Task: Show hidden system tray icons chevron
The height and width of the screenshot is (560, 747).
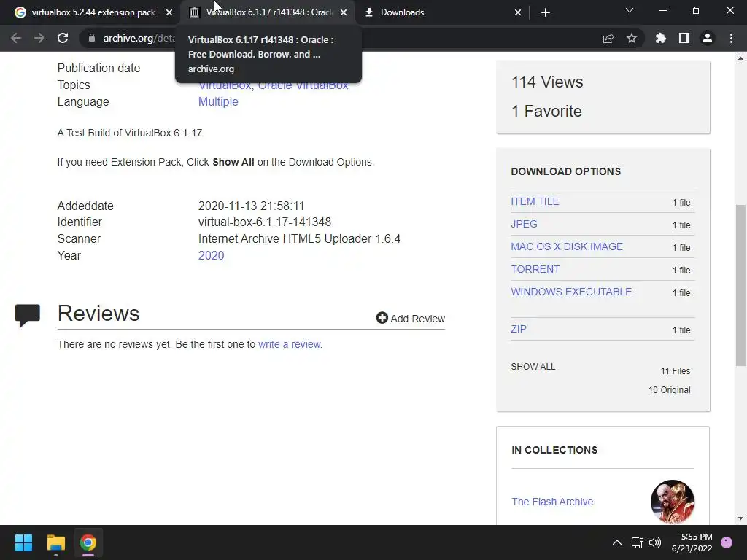Action: pyautogui.click(x=617, y=542)
